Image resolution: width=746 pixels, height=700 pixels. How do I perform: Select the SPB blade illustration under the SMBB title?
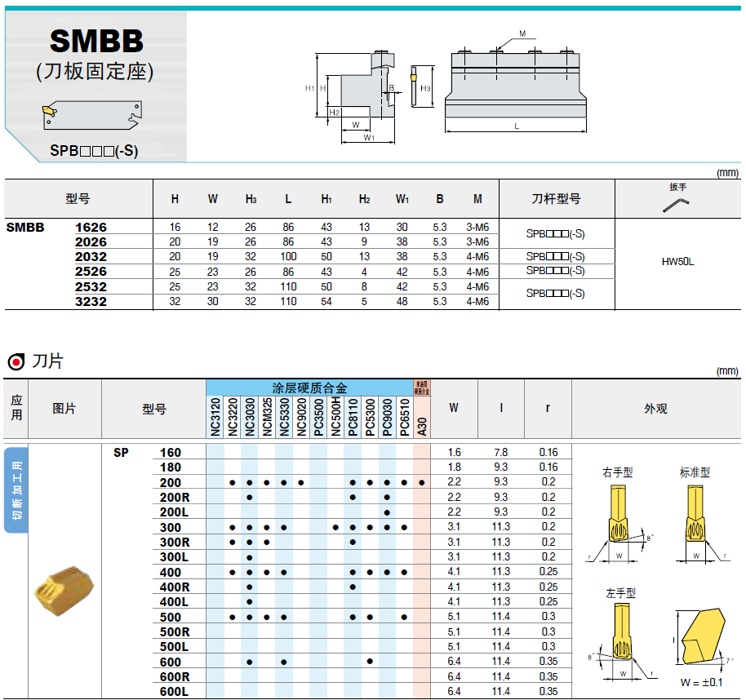coord(91,115)
